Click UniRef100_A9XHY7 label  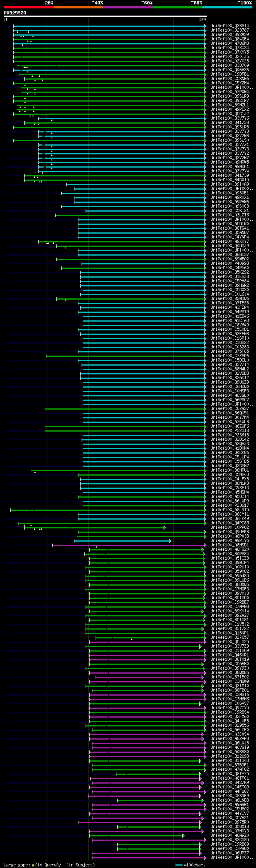click(230, 242)
